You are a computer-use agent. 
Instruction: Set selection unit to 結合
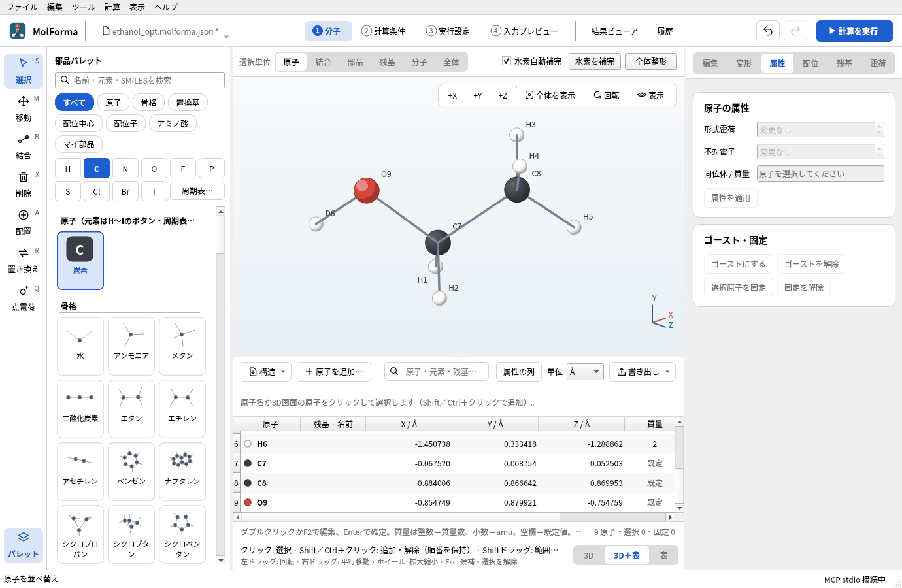coord(323,62)
